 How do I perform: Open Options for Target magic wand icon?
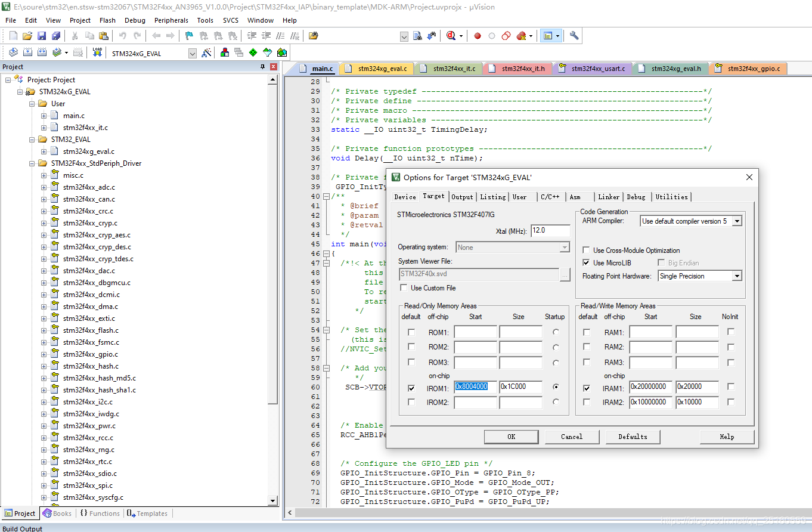point(206,53)
